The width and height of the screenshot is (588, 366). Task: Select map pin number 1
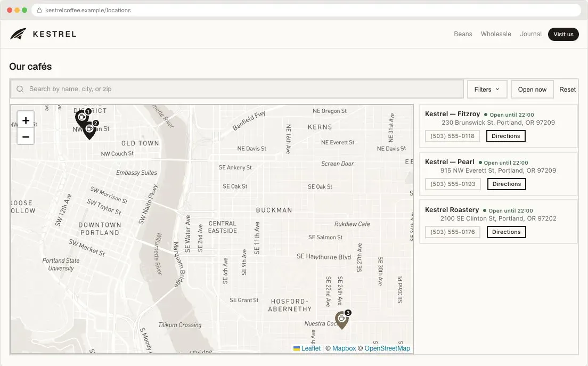tap(82, 118)
